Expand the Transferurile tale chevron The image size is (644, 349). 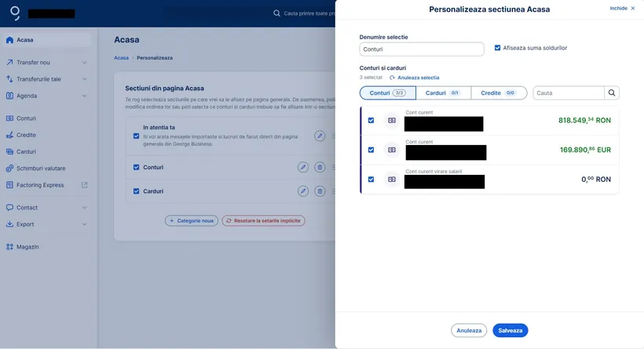[84, 78]
